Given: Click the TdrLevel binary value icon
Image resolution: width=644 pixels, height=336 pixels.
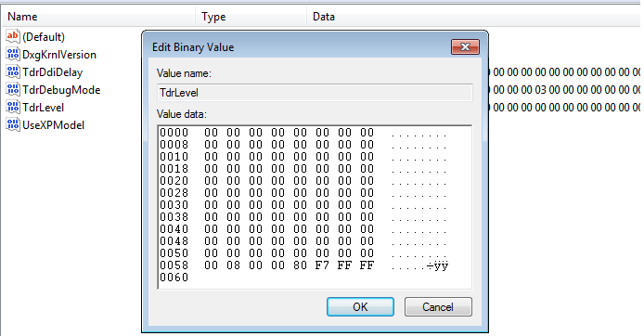Looking at the screenshot, I should tap(13, 108).
